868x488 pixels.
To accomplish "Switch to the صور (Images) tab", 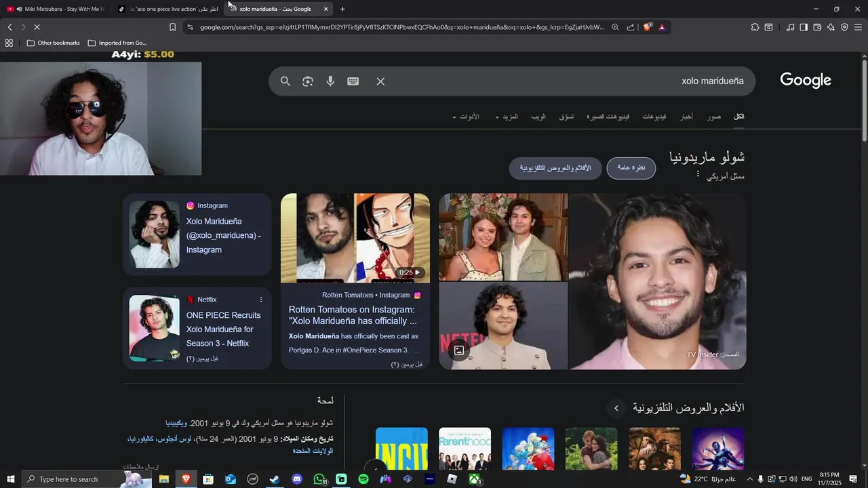I will click(714, 117).
